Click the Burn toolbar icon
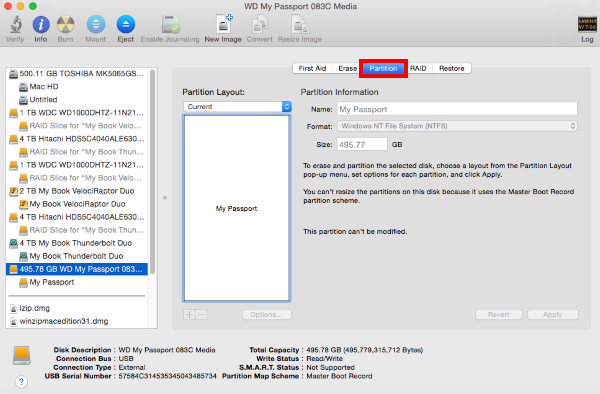 coord(65,25)
